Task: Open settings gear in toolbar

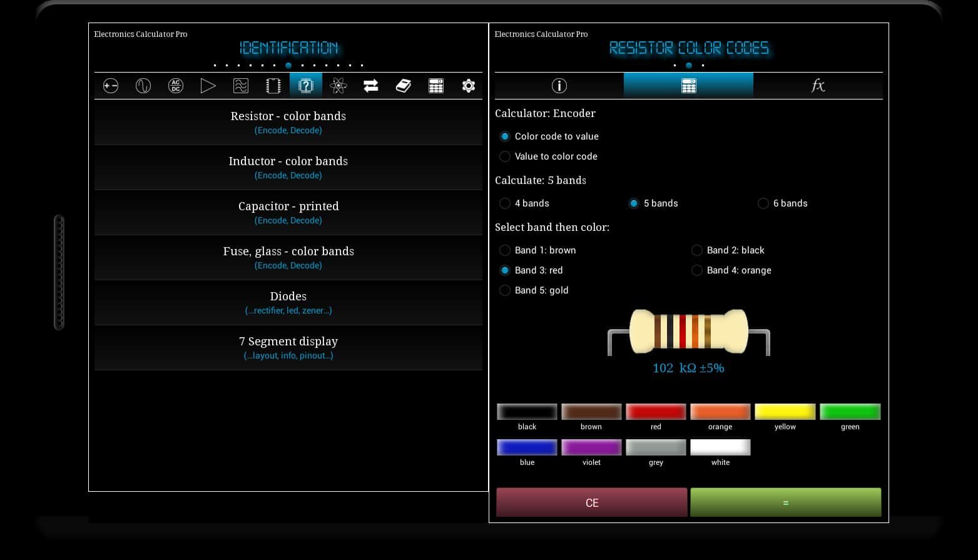Action: pos(469,86)
